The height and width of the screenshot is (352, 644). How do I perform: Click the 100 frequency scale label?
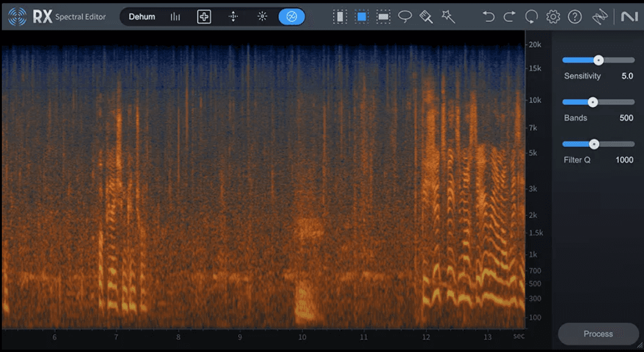click(x=535, y=317)
